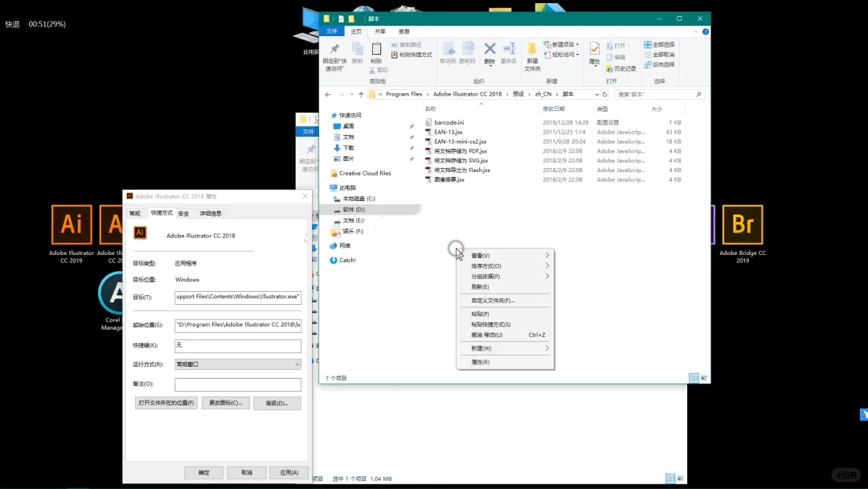The height and width of the screenshot is (489, 868).
Task: Click 高级(D)... button
Action: coord(276,403)
